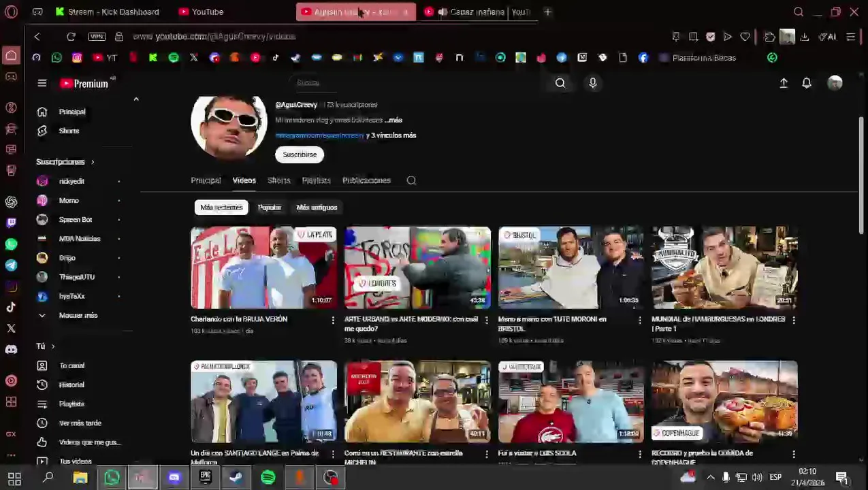Open TikTok in the Opera sidebar

11,307
